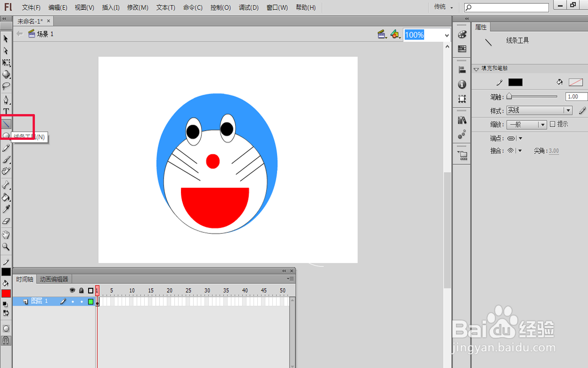Open the fill color swatch in properties
Viewport: 588px width, 368px height.
point(576,82)
